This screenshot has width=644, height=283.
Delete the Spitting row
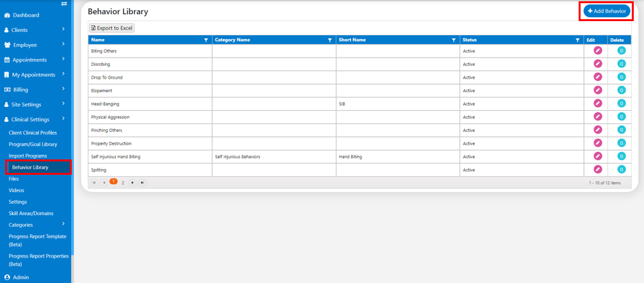(622, 170)
